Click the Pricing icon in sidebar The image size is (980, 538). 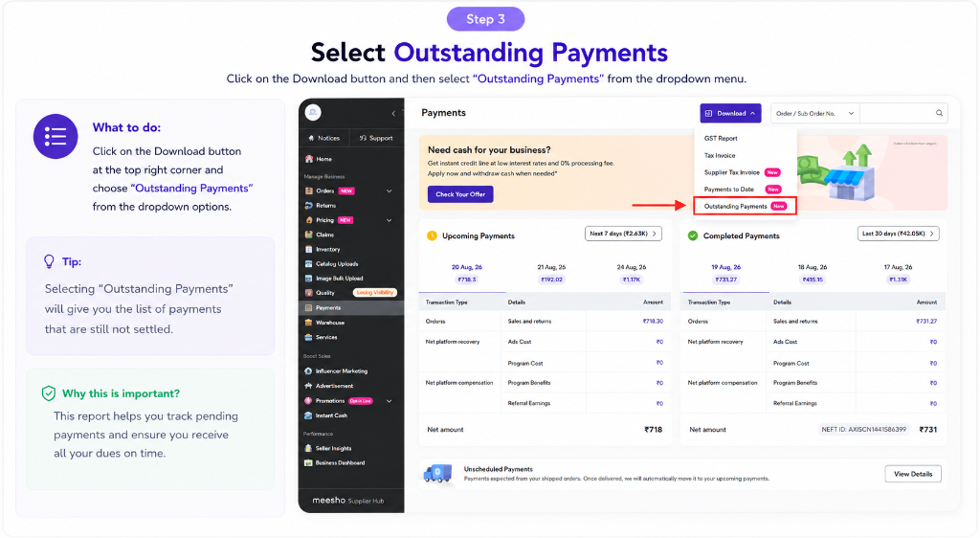308,220
